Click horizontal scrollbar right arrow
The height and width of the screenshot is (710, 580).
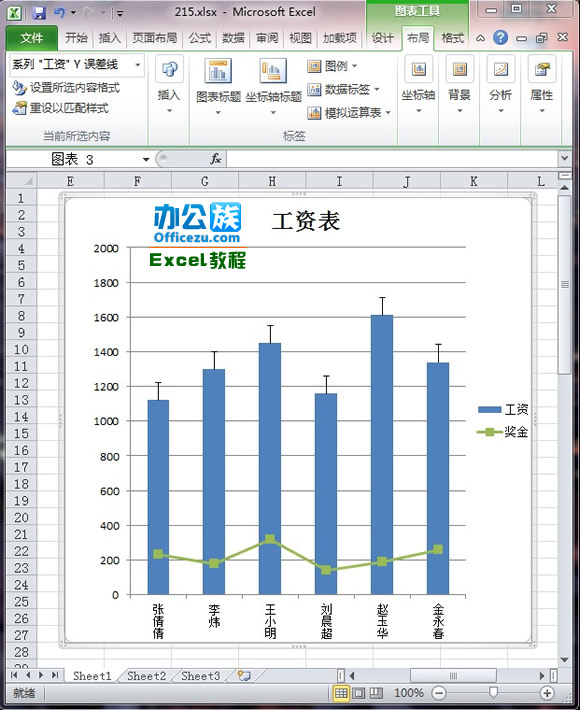tap(542, 676)
